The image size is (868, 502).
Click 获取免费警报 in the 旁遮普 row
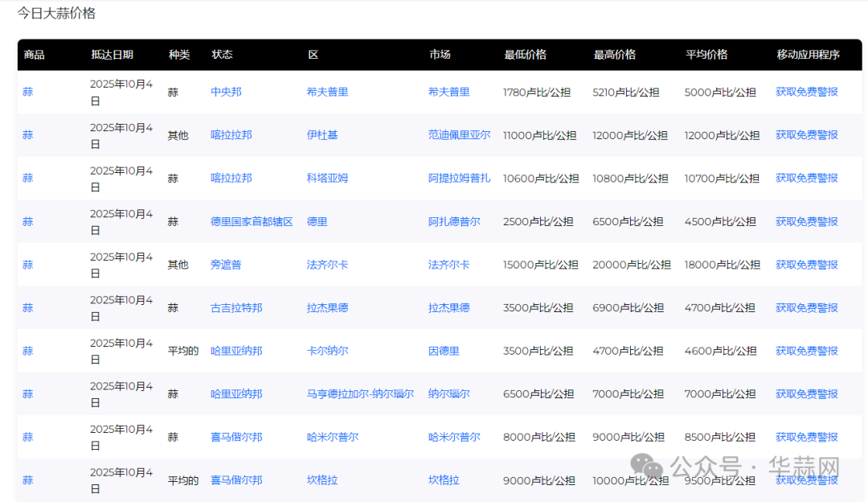[x=807, y=265]
